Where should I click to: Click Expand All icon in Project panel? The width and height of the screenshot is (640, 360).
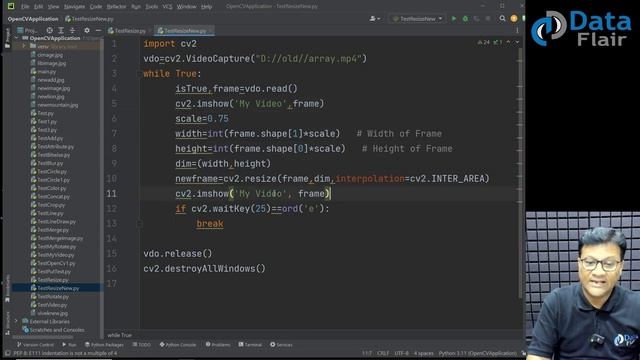pos(61,31)
